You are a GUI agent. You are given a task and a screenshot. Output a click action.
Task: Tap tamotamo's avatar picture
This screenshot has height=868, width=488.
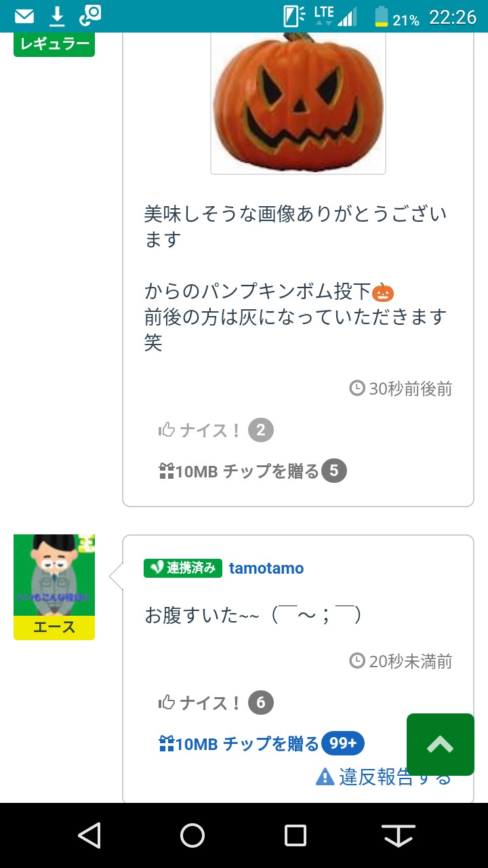pos(54,574)
